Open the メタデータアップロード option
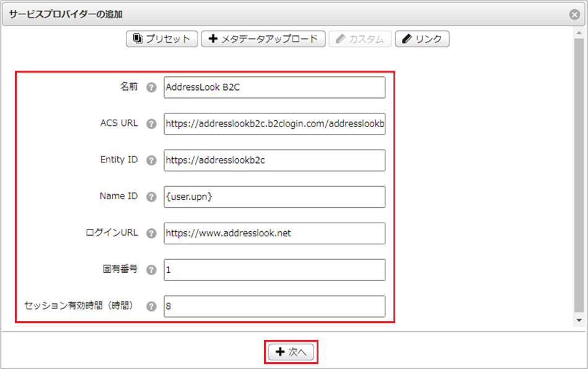Screen dimensions: 588x369 (x=263, y=38)
